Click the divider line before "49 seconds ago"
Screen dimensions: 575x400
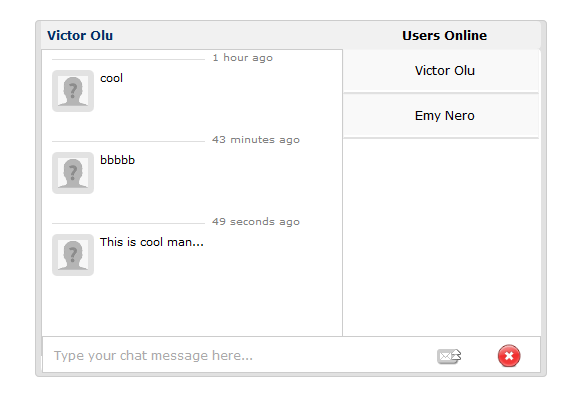click(x=128, y=223)
